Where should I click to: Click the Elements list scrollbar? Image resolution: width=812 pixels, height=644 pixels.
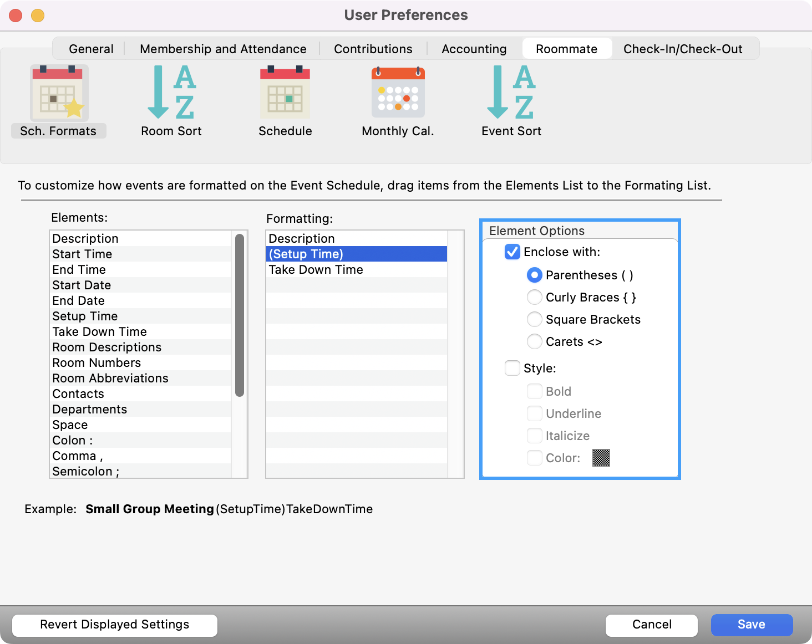(240, 315)
